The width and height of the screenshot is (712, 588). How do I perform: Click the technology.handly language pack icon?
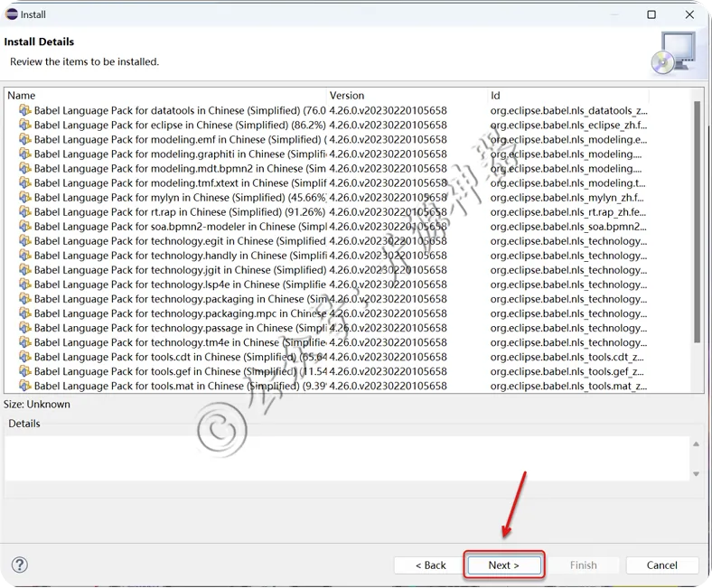coord(25,256)
